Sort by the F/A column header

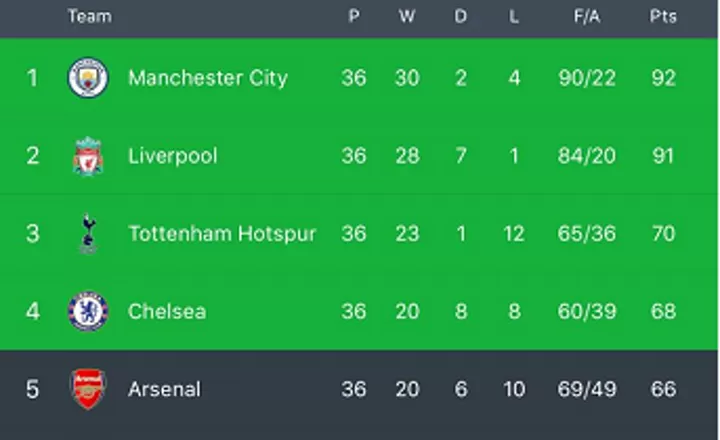[585, 17]
